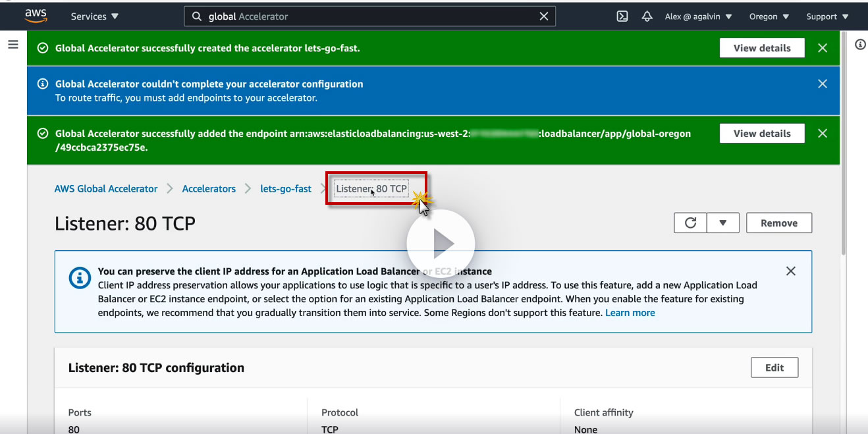868x434 pixels.
Task: Click the info icon in client IP box
Action: 80,277
